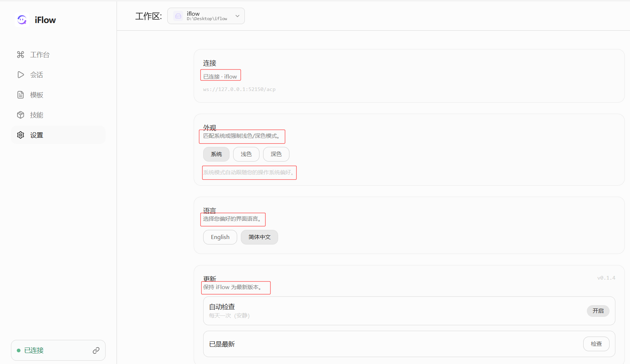The height and width of the screenshot is (364, 630).
Task: Go to the 模板 menu item
Action: [x=37, y=95]
